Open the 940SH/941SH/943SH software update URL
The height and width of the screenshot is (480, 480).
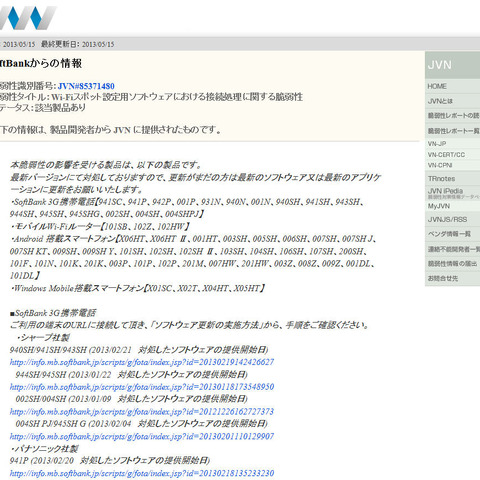pyautogui.click(x=142, y=362)
